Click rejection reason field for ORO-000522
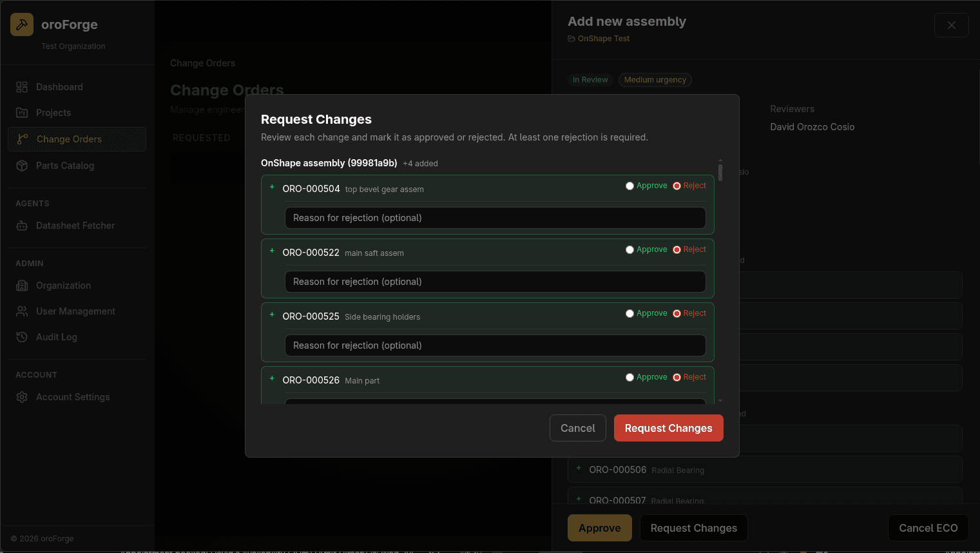 click(x=495, y=282)
